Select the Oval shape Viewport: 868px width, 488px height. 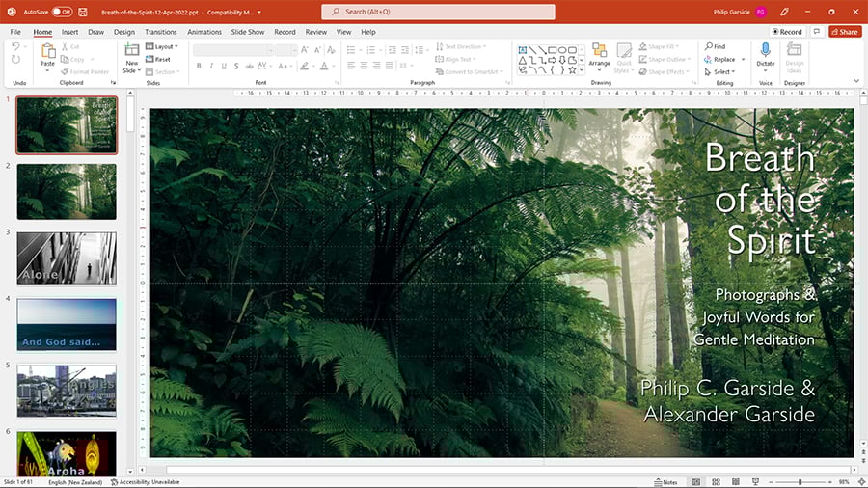tap(562, 50)
